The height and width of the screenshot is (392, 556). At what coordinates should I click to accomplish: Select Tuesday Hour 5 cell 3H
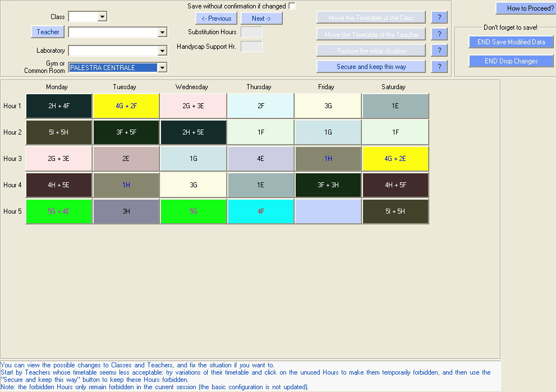126,211
